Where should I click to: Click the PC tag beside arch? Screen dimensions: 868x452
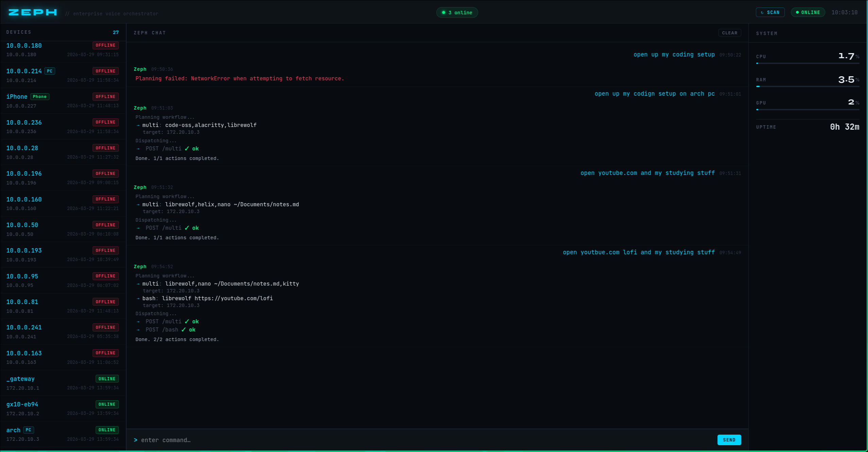(x=29, y=430)
